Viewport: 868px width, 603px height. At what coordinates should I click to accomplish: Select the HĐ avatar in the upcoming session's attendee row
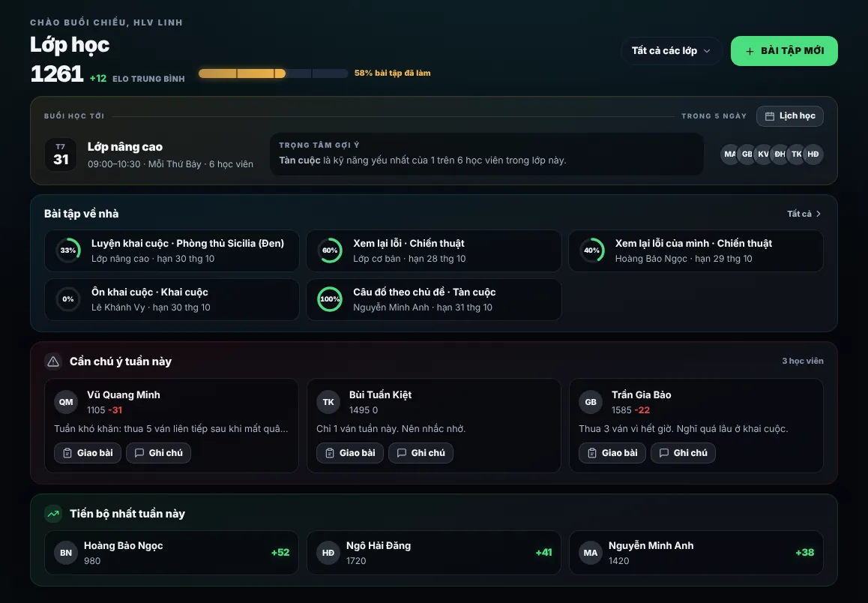click(813, 154)
